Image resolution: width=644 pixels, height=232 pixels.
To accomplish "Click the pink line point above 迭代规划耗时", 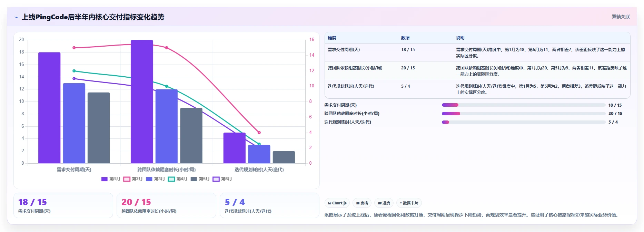I will click(259, 133).
